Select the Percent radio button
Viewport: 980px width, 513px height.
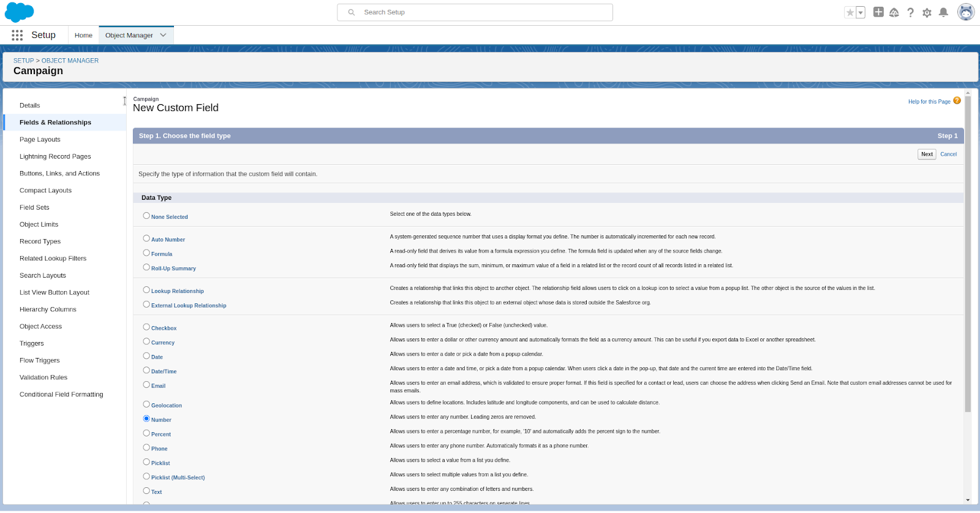tap(146, 433)
